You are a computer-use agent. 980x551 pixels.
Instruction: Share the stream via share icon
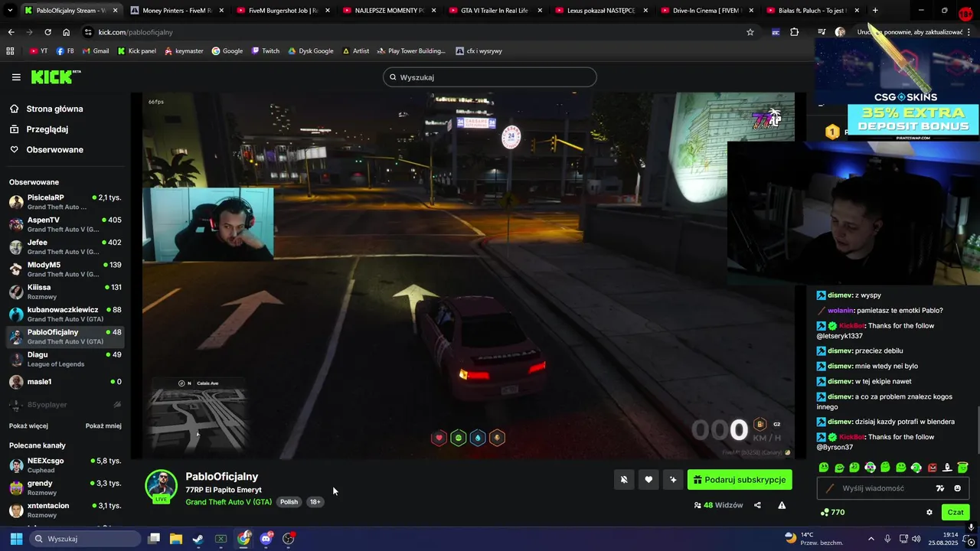[757, 505]
